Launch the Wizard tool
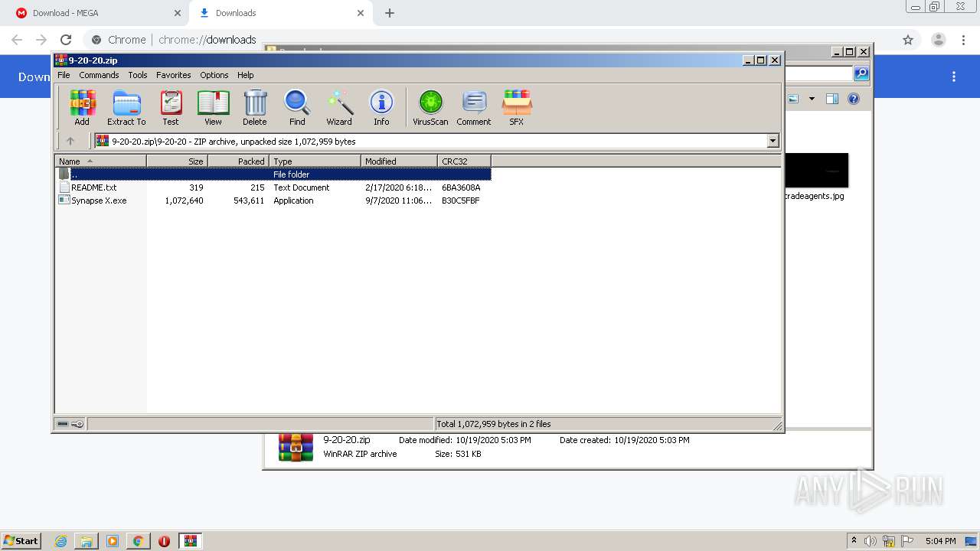The image size is (980, 551). point(339,107)
